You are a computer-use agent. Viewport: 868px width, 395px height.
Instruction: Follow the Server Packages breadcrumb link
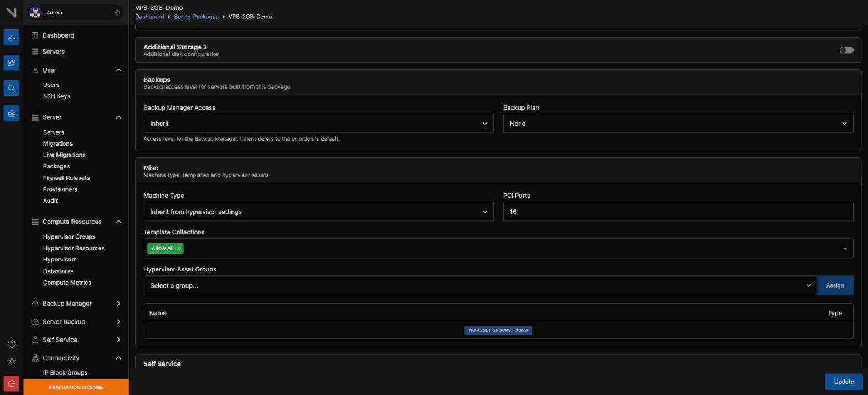(196, 17)
